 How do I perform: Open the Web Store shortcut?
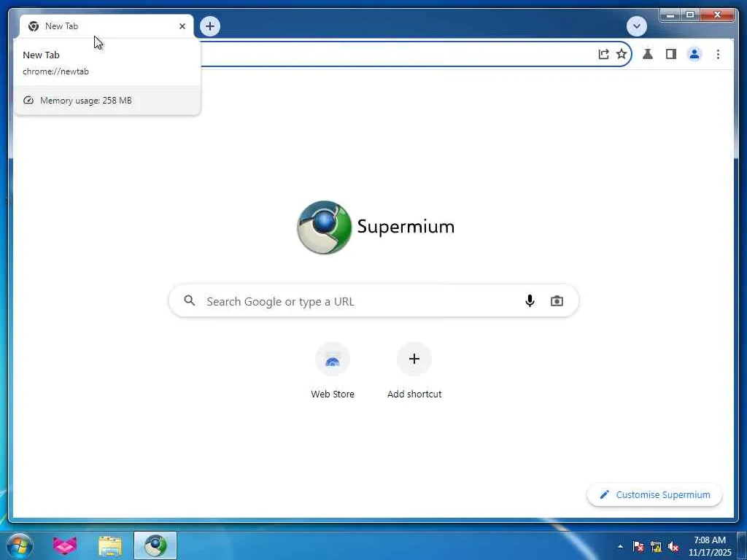coord(333,359)
